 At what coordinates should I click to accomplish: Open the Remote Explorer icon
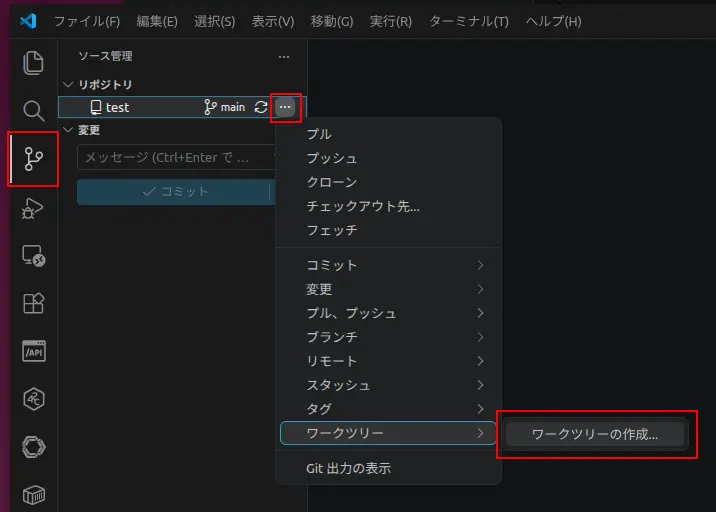[33, 256]
